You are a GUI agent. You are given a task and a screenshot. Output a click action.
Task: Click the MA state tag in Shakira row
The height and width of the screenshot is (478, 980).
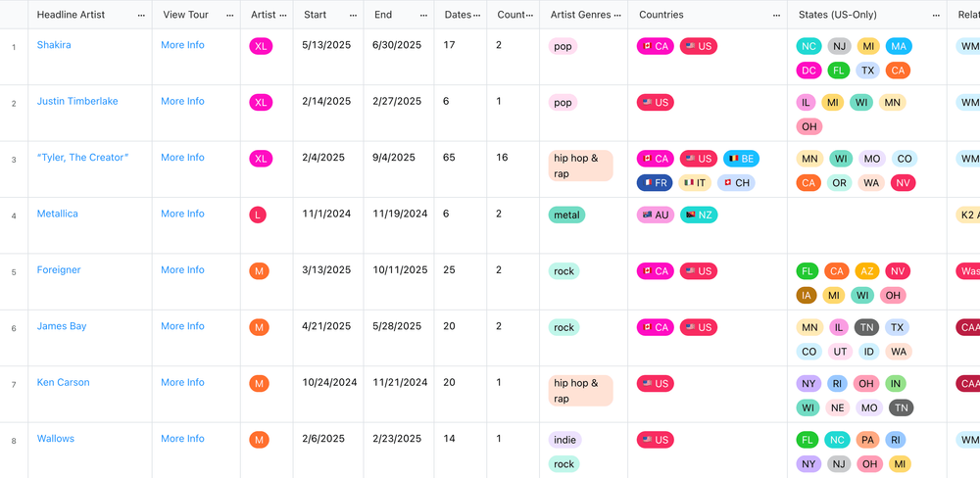click(899, 46)
